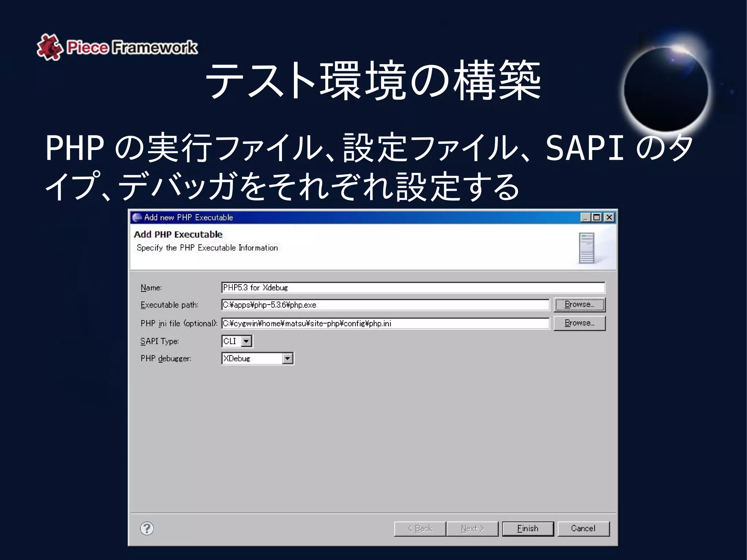
Task: Browse for the PHP ini file
Action: pos(580,323)
